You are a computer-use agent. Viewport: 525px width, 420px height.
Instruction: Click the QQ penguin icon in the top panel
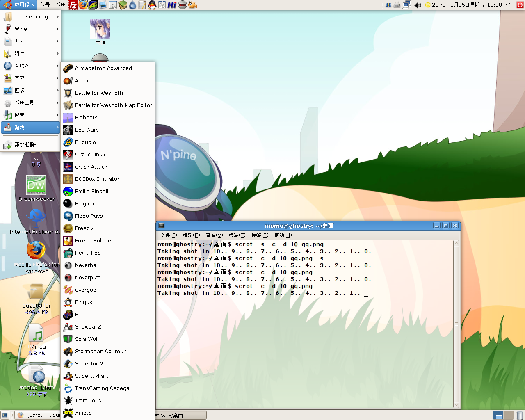pos(152,5)
